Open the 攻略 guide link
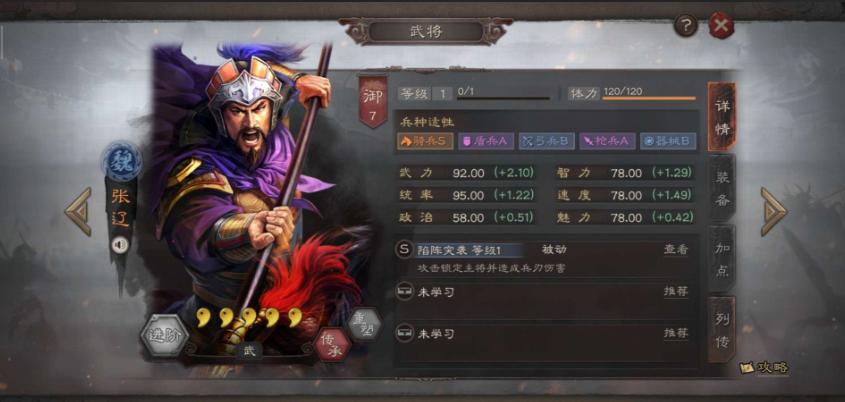The height and width of the screenshot is (402, 845). pos(765,368)
